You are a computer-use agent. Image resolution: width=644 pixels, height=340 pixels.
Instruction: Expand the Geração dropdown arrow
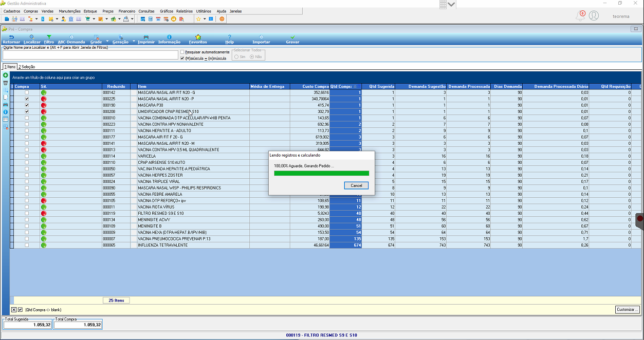click(134, 41)
